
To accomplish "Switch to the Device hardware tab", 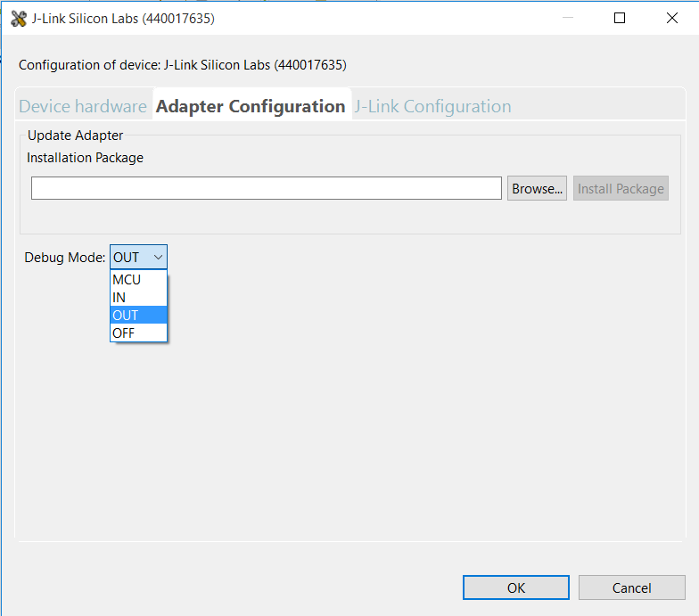I will [x=83, y=107].
